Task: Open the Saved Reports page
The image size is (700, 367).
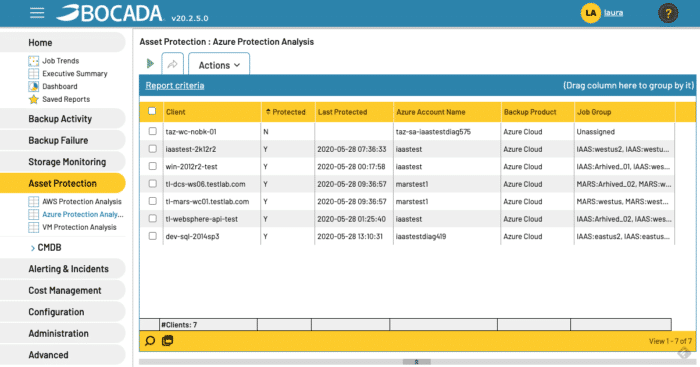Action: 66,99
